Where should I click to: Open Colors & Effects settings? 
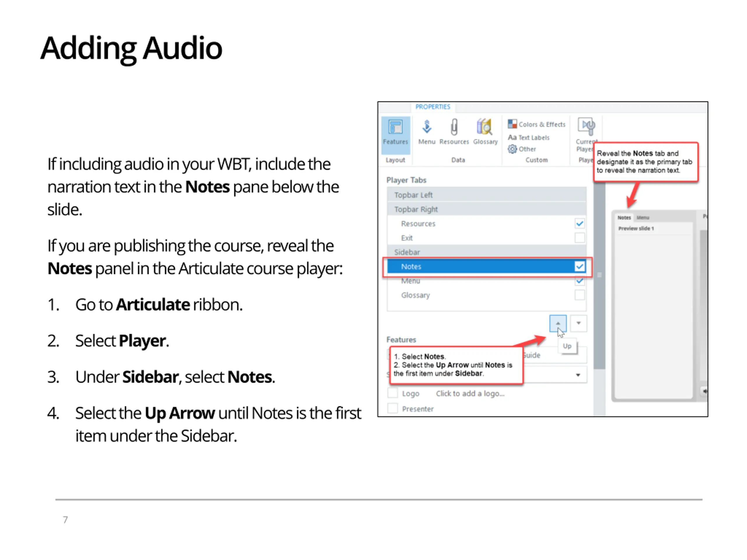point(536,124)
